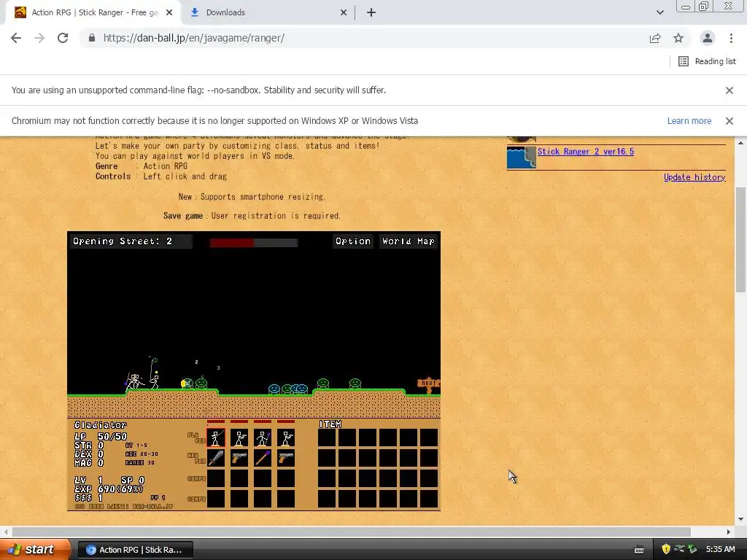Select the Gladiator player with sword
The height and width of the screenshot is (560, 747).
216,437
